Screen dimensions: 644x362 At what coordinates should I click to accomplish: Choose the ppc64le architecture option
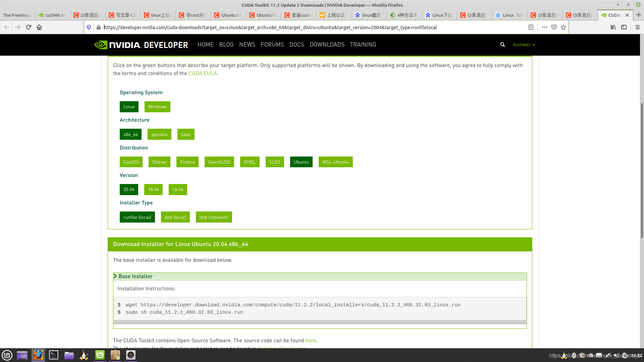[x=159, y=134]
